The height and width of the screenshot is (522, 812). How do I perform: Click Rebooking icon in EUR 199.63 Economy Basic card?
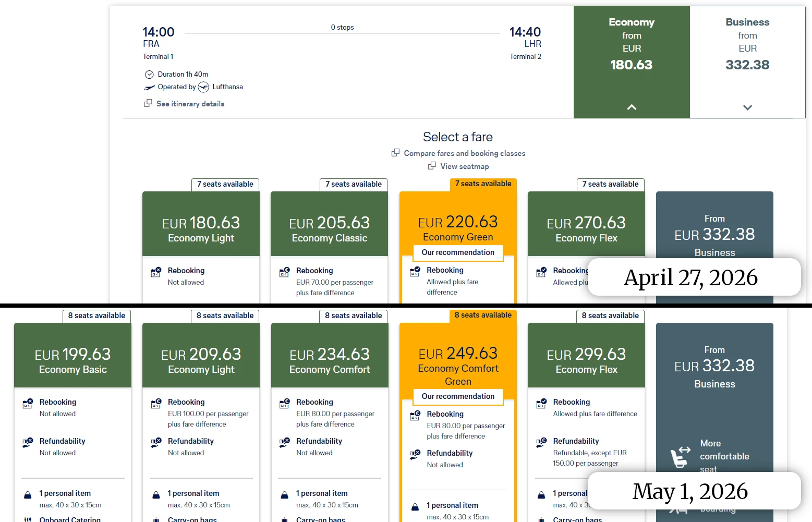pos(28,403)
